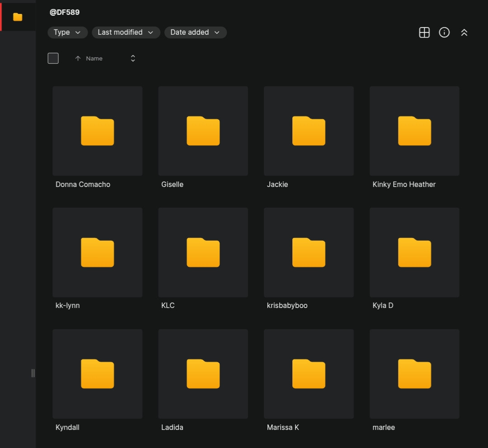The image size is (488, 448).
Task: Open the kk-lynn folder thumbnail
Action: (98, 252)
